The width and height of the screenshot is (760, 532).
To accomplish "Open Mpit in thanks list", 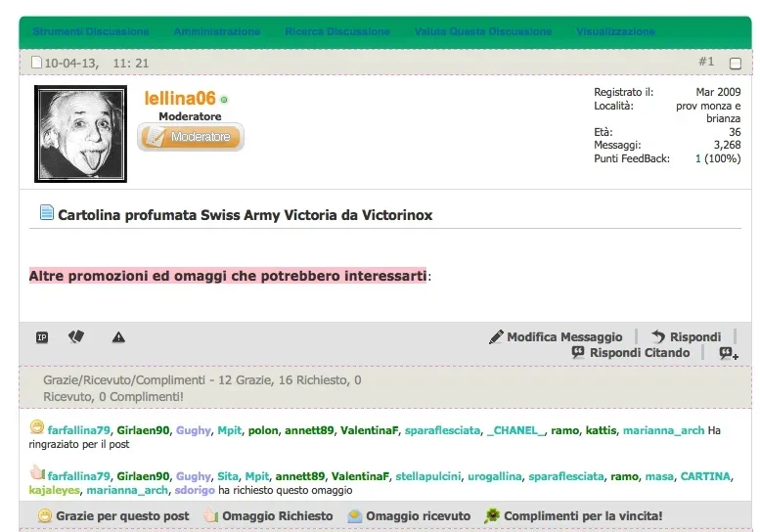I will point(229,430).
